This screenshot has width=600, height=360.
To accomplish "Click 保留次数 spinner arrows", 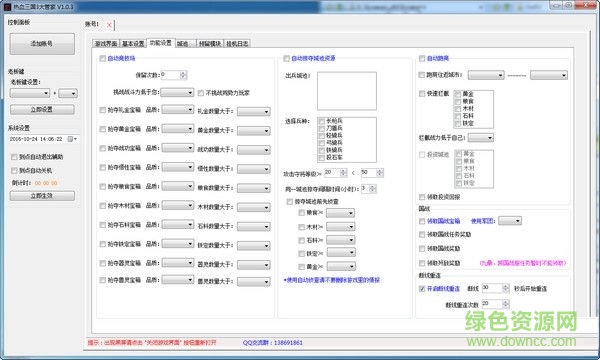I will [183, 75].
